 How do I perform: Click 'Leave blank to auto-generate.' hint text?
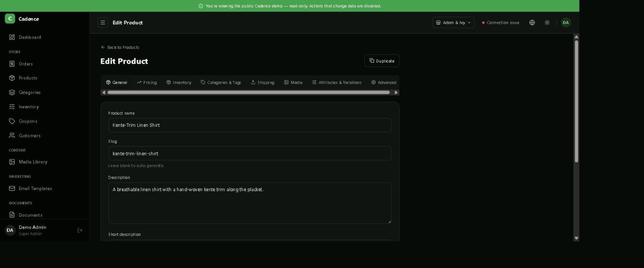point(136,166)
